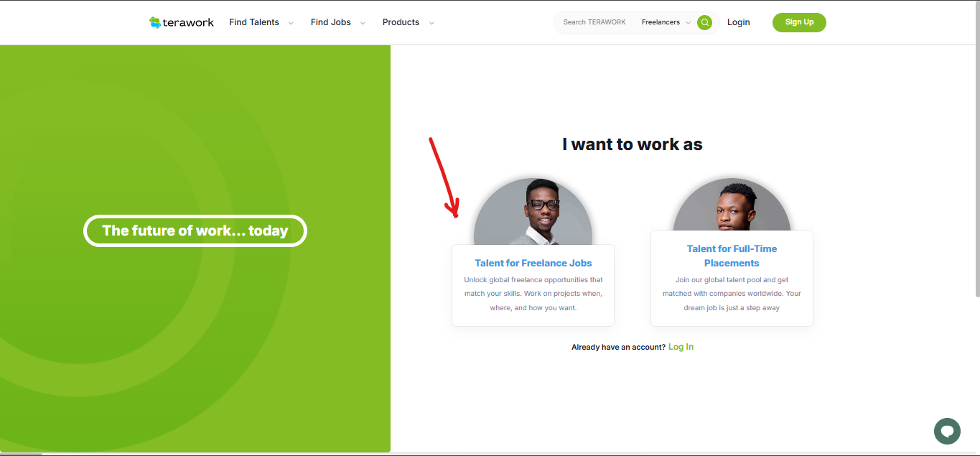Click the freelance talent profile photo
The image size is (980, 456).
coord(533,212)
